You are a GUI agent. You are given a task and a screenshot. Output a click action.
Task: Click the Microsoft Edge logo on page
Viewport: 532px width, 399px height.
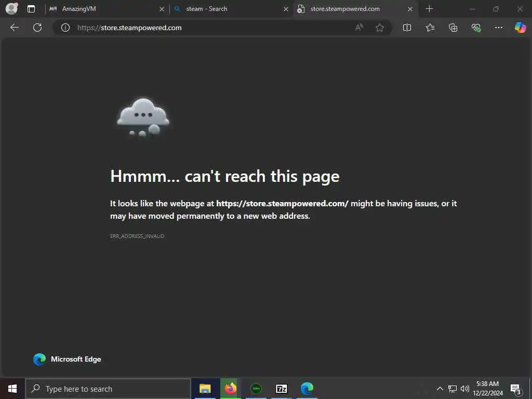(39, 360)
